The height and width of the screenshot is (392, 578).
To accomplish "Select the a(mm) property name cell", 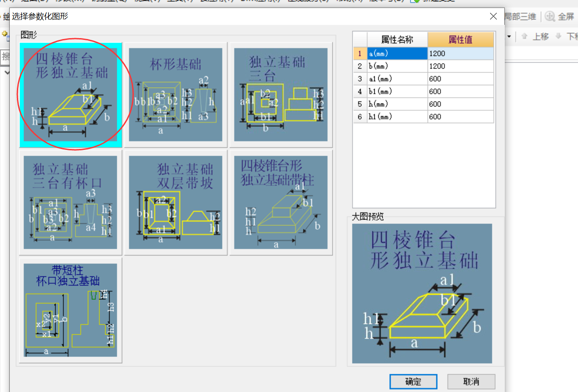I will pyautogui.click(x=397, y=53).
